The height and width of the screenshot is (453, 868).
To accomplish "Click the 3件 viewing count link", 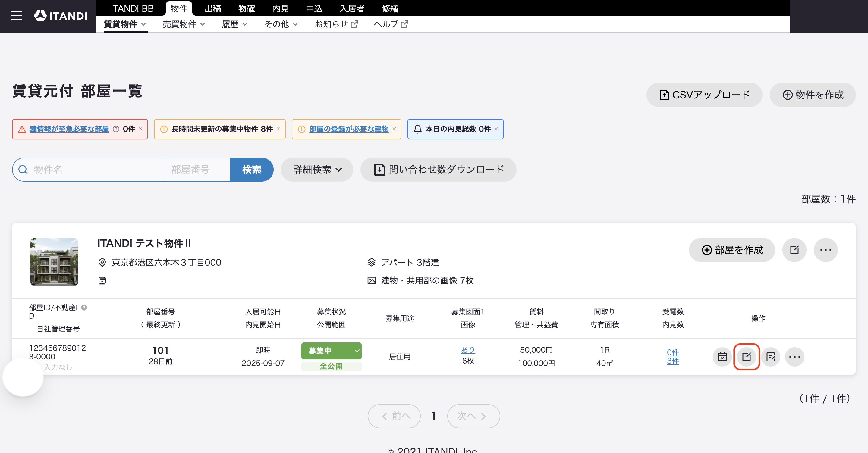I will pyautogui.click(x=673, y=361).
